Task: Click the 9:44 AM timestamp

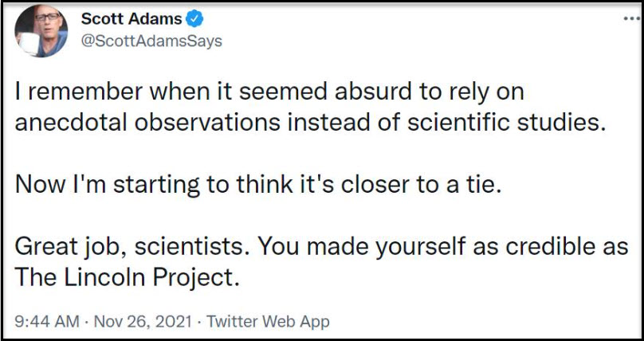Action: click(x=47, y=321)
